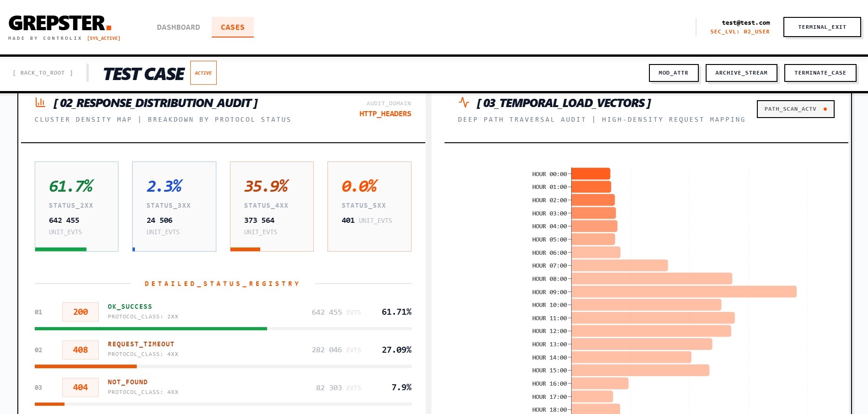This screenshot has width=868, height=414.
Task: Select the STATUS_5XX summary card
Action: coord(369,206)
